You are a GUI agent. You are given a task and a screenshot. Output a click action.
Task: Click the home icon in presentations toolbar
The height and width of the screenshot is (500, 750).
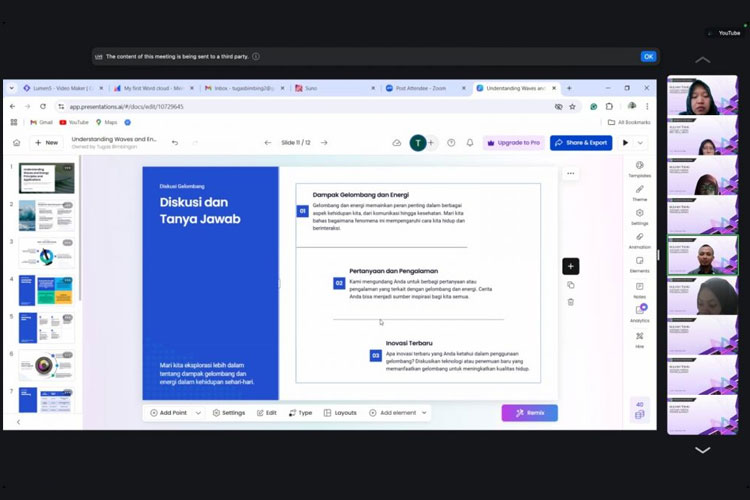pos(17,143)
